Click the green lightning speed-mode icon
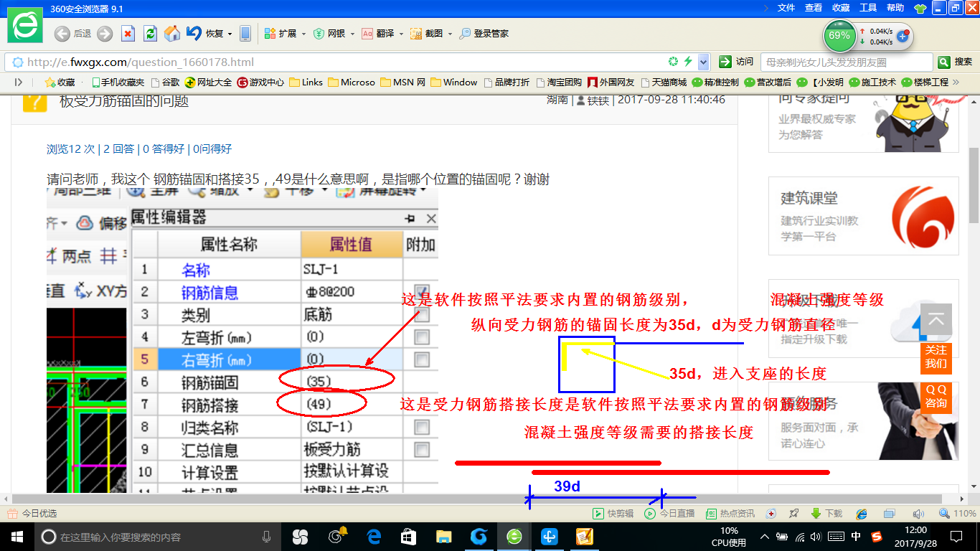Image resolution: width=980 pixels, height=551 pixels. [688, 62]
